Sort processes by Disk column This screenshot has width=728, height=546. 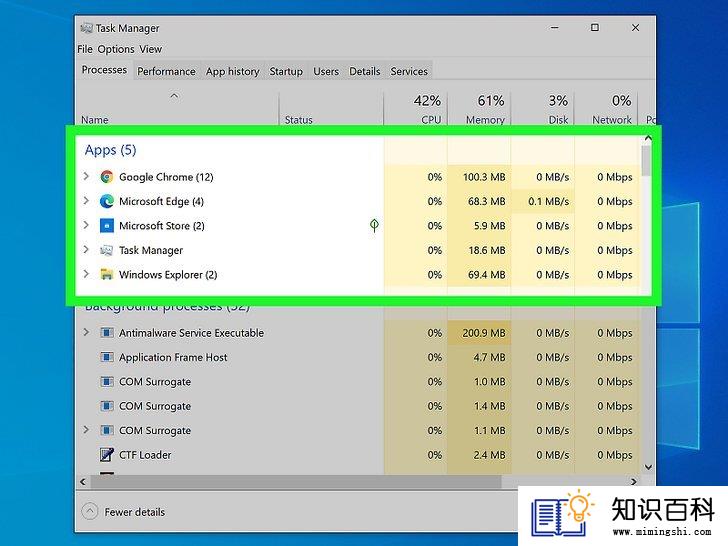tap(542, 109)
